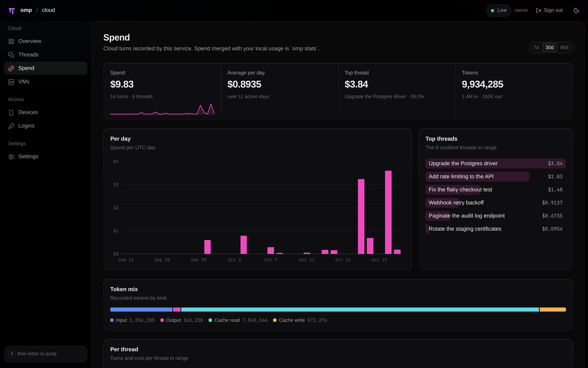
Task: Click the $0.9137 thread cost
Action: click(x=552, y=203)
